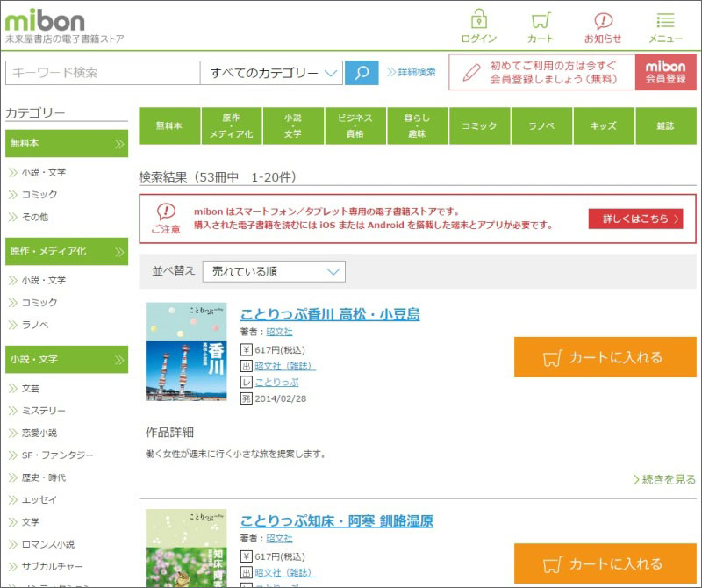Screen dimensions: 702x588
Task: Open SF・ファンタジー sidebar subcategory
Action: [57, 455]
